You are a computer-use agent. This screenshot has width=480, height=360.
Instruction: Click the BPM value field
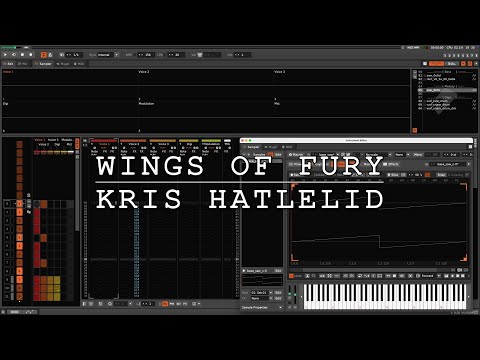146,55
